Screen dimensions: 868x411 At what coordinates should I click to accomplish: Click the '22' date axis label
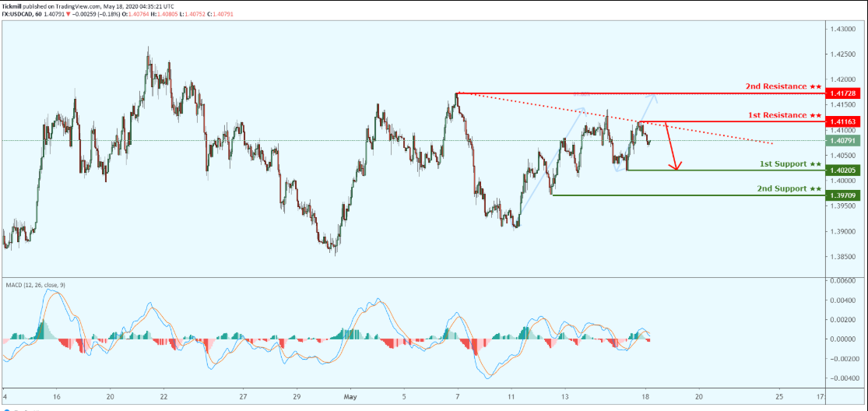point(163,397)
